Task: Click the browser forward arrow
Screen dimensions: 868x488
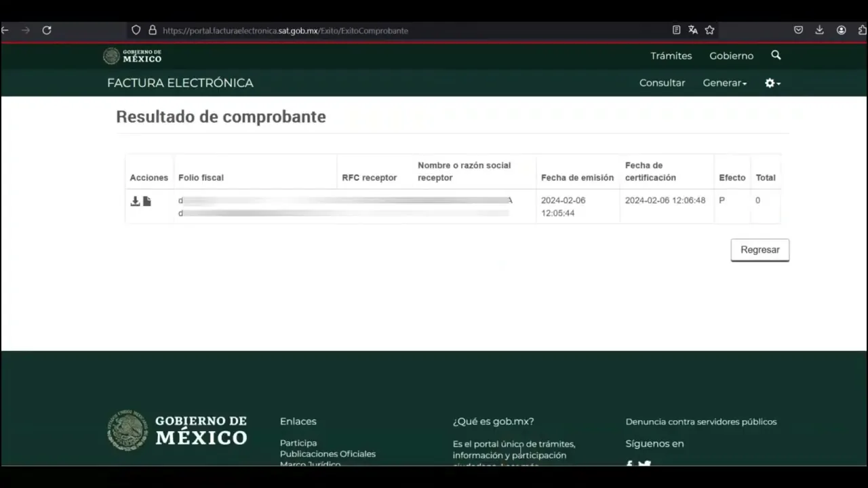Action: pos(26,30)
